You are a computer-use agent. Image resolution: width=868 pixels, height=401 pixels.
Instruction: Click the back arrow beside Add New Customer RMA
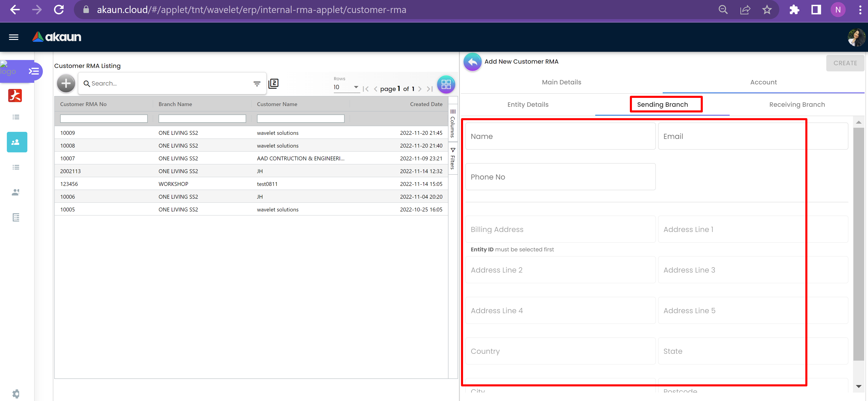coord(472,62)
